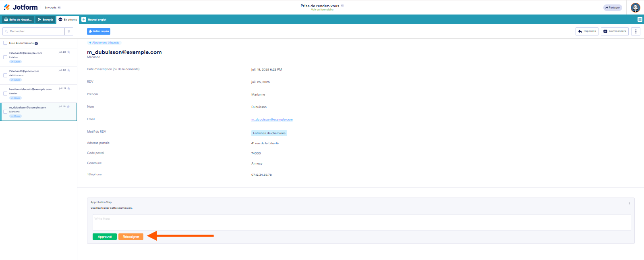The image size is (644, 260).
Task: Check the select all submissions checkbox
Action: click(5, 43)
